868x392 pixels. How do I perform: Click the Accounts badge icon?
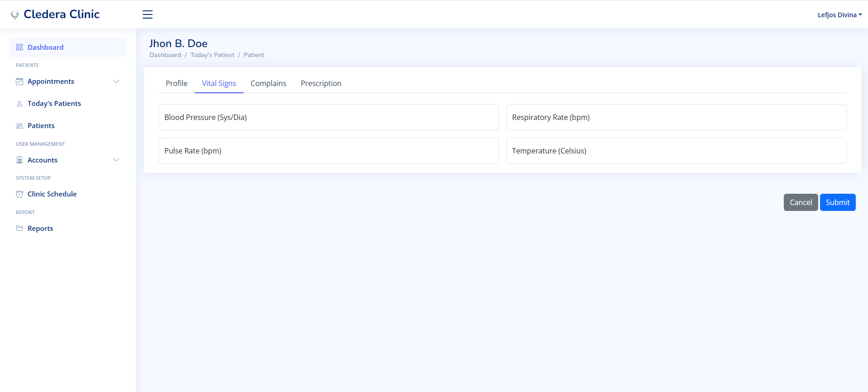pos(19,160)
